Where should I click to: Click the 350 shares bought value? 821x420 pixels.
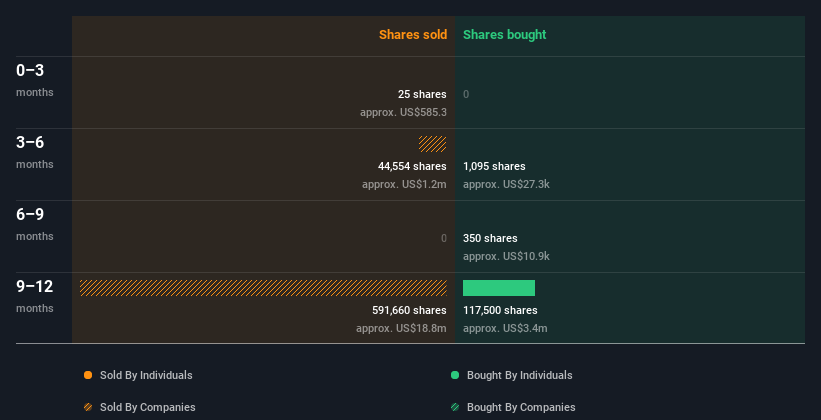pyautogui.click(x=490, y=238)
